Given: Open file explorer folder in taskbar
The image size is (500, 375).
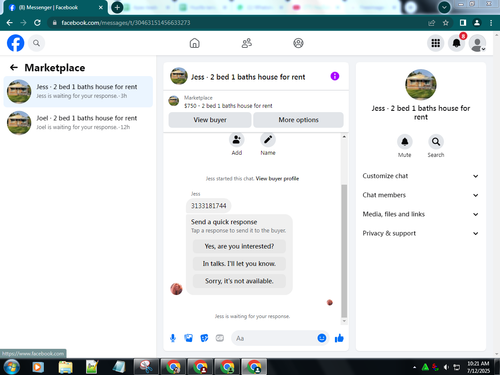Looking at the screenshot, I should [65, 367].
